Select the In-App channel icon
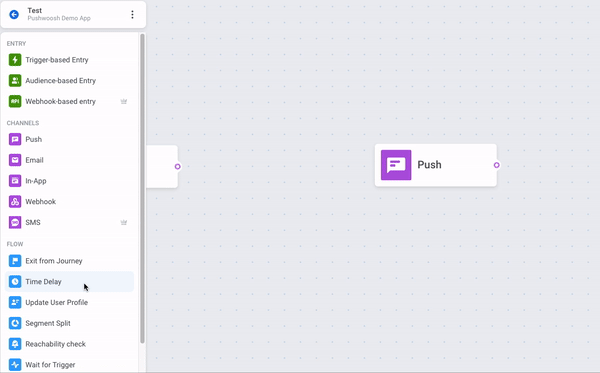 pos(15,181)
